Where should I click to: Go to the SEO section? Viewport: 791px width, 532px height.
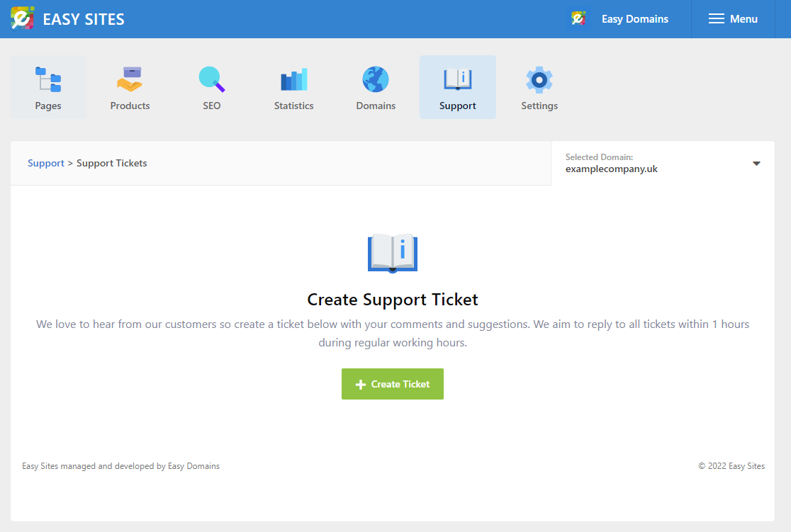pos(212,87)
